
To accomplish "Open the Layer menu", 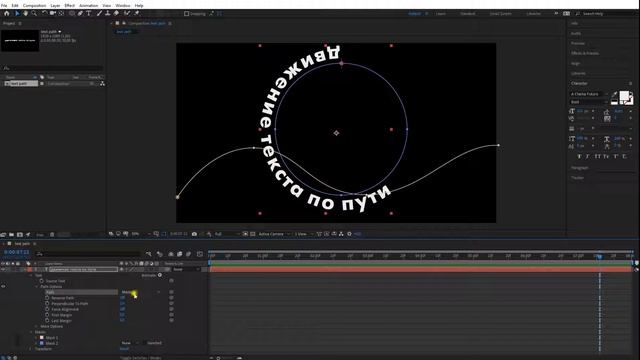I will tap(55, 6).
